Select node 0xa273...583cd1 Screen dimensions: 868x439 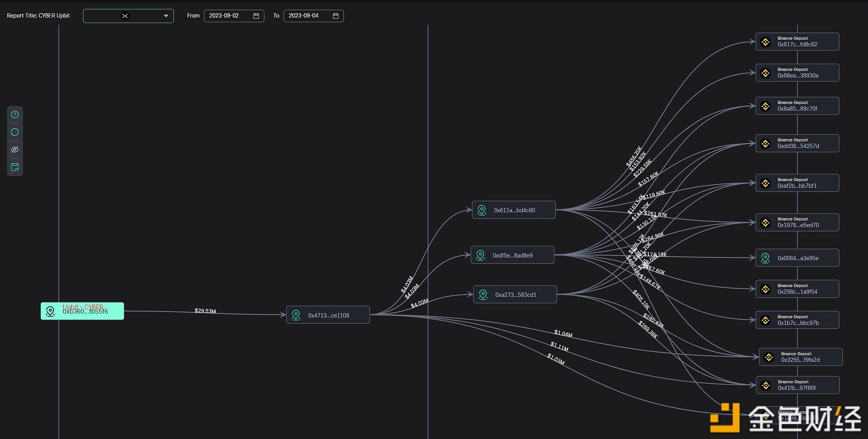pos(515,294)
